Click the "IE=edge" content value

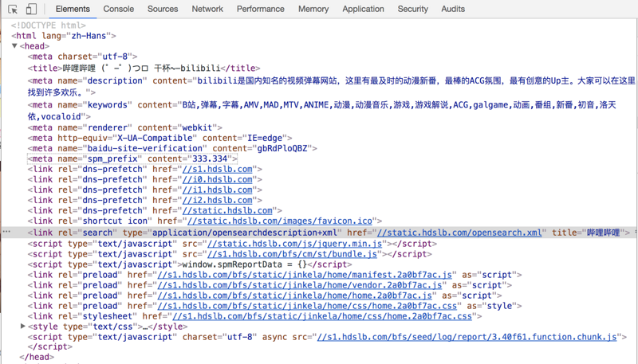pos(265,138)
